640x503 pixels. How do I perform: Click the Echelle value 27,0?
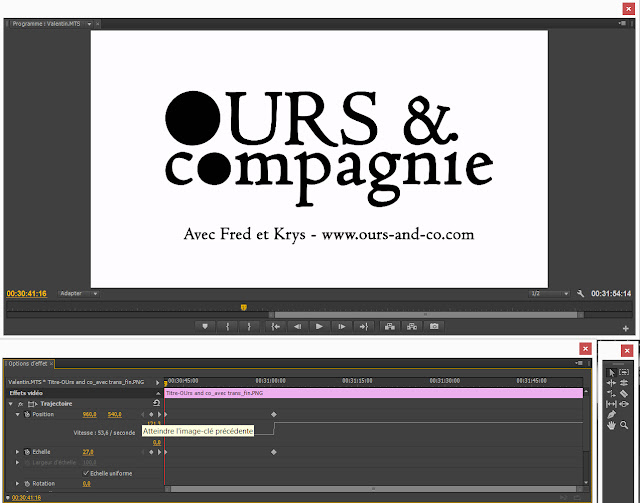click(x=88, y=452)
